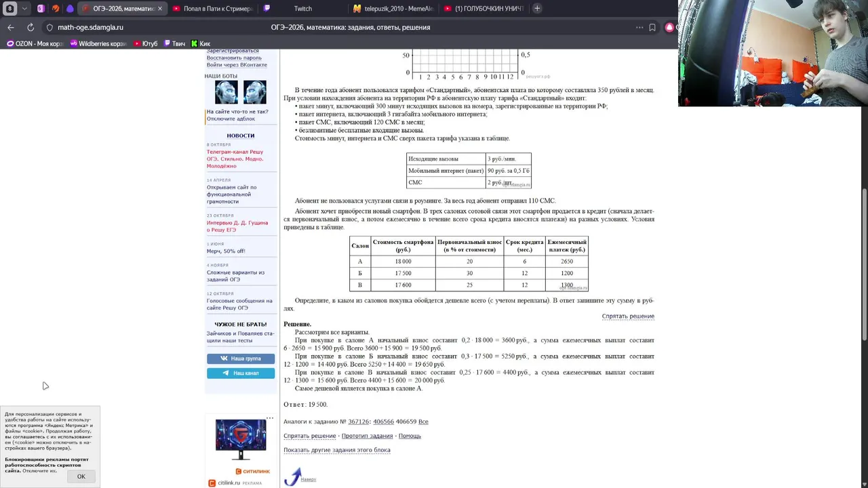This screenshot has height=488, width=868.
Task: Switch to 'Попал в Пати к Стримеру' tab
Action: (x=212, y=9)
